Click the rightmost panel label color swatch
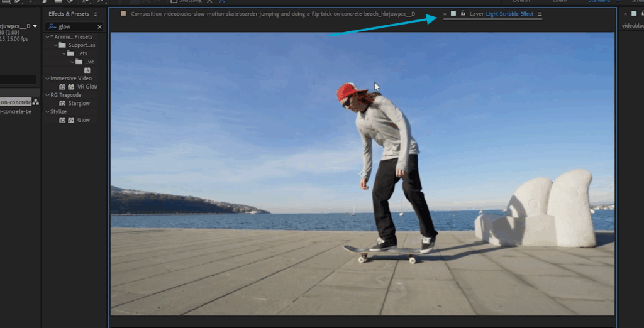 tap(634, 14)
